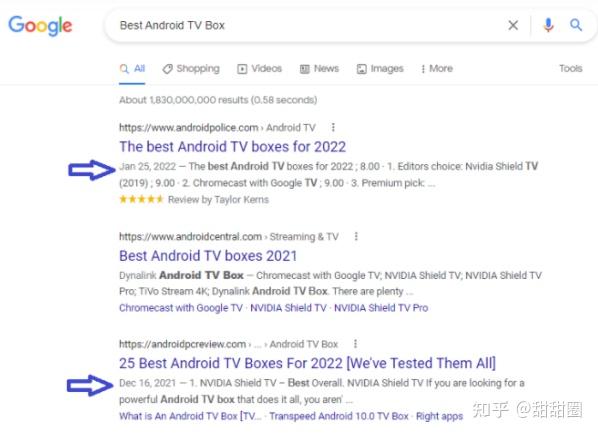This screenshot has width=598, height=434.
Task: Click the 'Dec 16, 2021' snippet date
Action: pos(148,383)
